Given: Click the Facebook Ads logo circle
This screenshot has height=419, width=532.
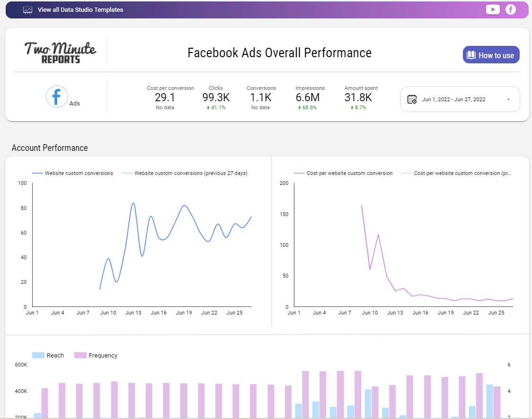Looking at the screenshot, I should click(57, 96).
